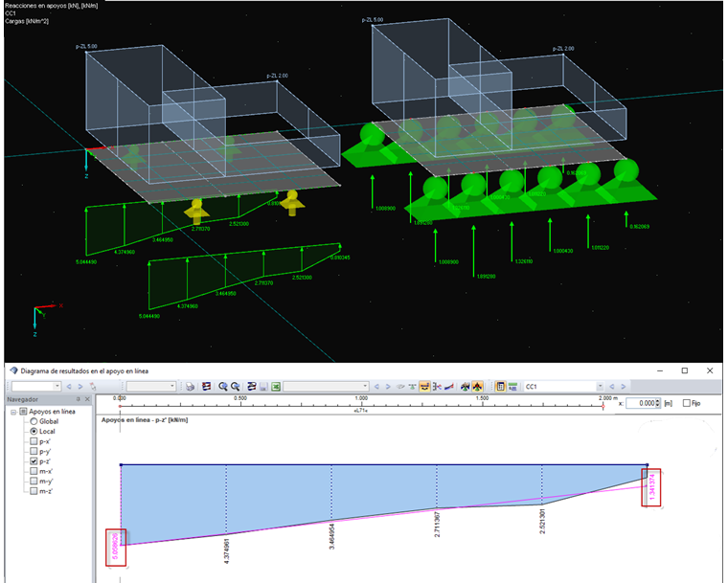Click the 2.521301 value label in diagram
Image resolution: width=728 pixels, height=583 pixels.
coord(542,522)
